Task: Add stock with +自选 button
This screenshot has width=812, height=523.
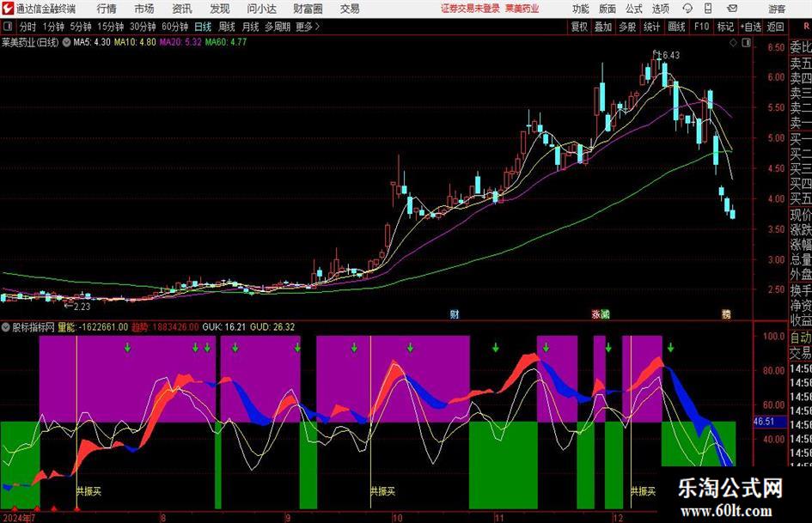Action: pyautogui.click(x=751, y=27)
